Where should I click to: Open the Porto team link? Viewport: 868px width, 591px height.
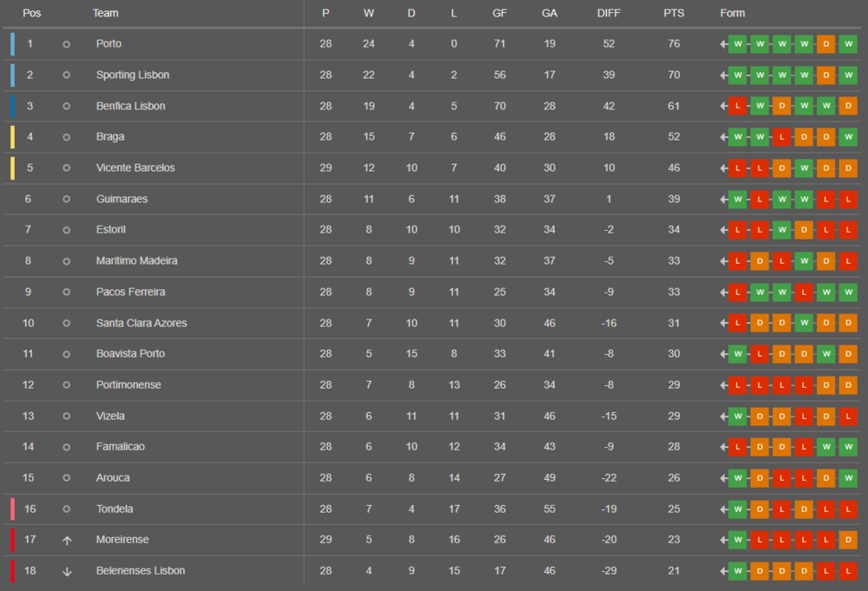[108, 43]
